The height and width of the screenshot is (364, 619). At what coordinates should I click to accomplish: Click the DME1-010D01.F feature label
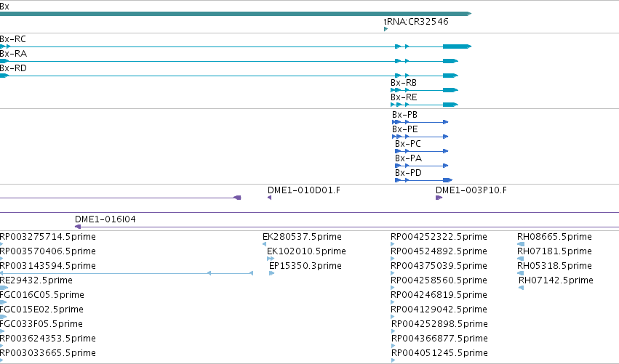coord(304,190)
